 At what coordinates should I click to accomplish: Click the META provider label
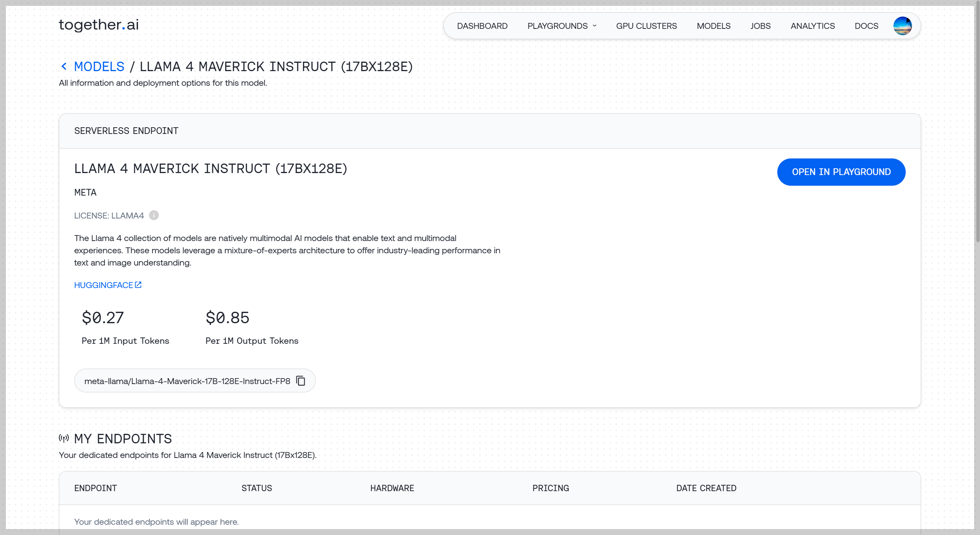[x=85, y=192]
